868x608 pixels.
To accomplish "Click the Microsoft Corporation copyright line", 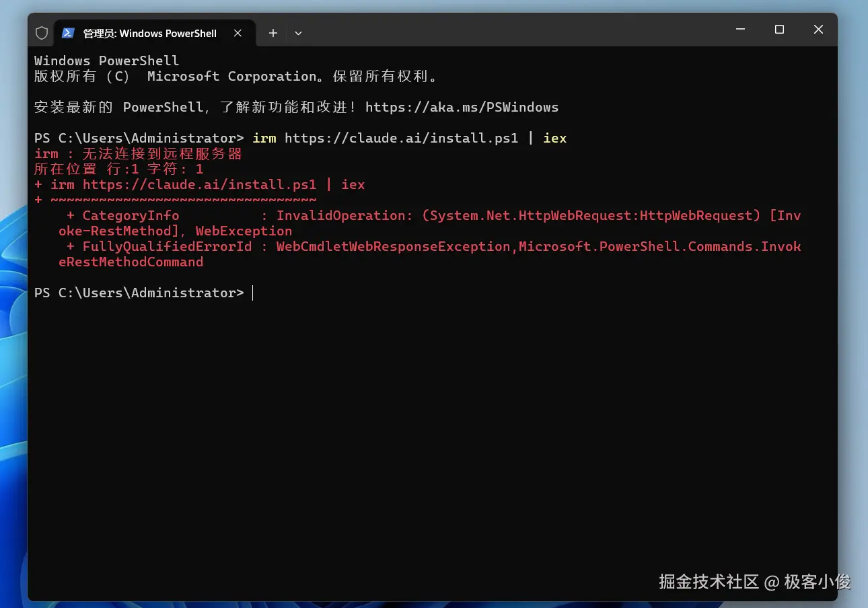I will (236, 76).
